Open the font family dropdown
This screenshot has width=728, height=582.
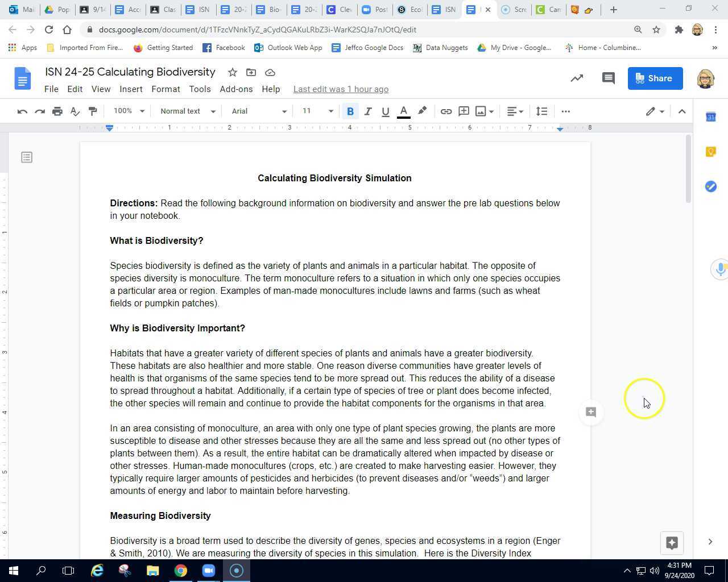point(259,111)
